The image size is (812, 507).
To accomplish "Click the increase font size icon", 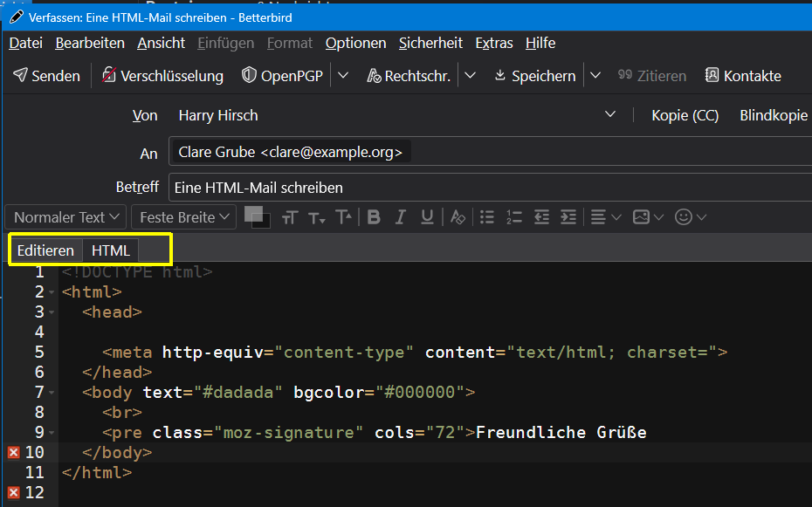I will click(344, 217).
